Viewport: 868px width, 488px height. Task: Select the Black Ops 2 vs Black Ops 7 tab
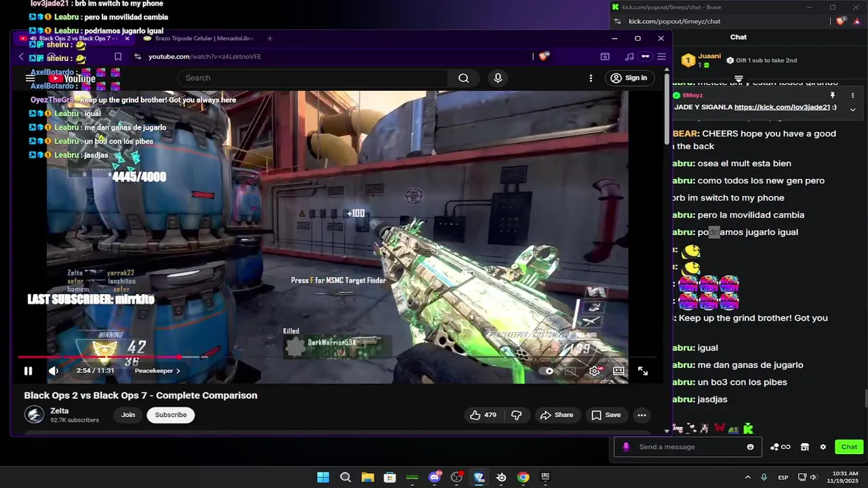(75, 39)
